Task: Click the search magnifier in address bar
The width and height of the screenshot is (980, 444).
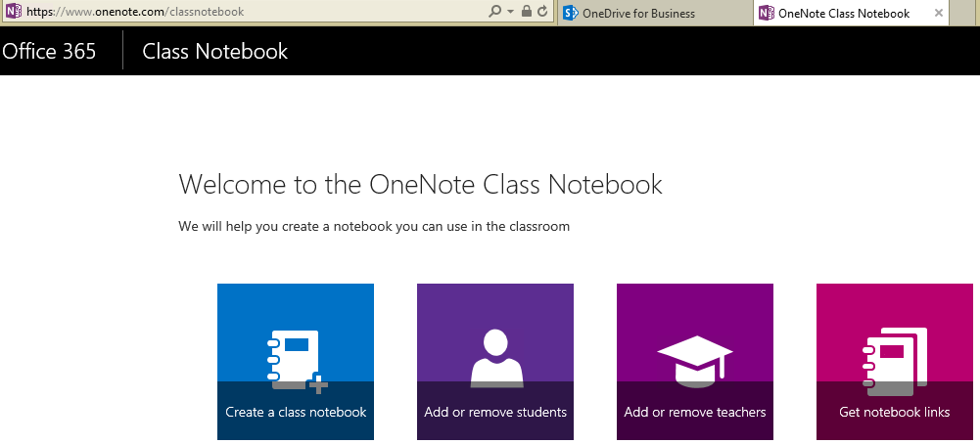Action: pyautogui.click(x=495, y=11)
